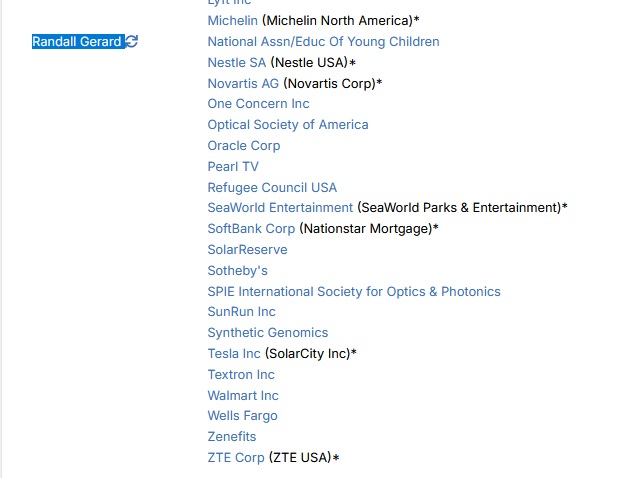Open the SolarReserve link
625x478 pixels.
point(248,250)
